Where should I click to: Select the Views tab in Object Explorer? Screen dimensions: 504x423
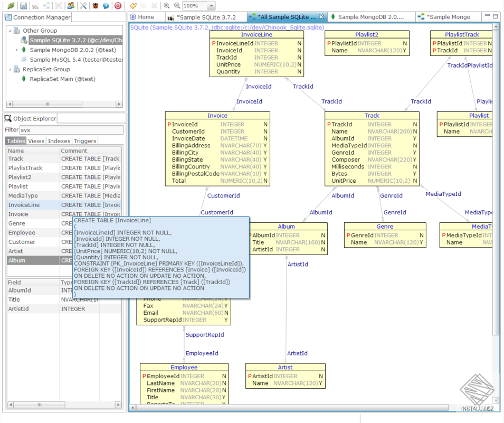[36, 141]
